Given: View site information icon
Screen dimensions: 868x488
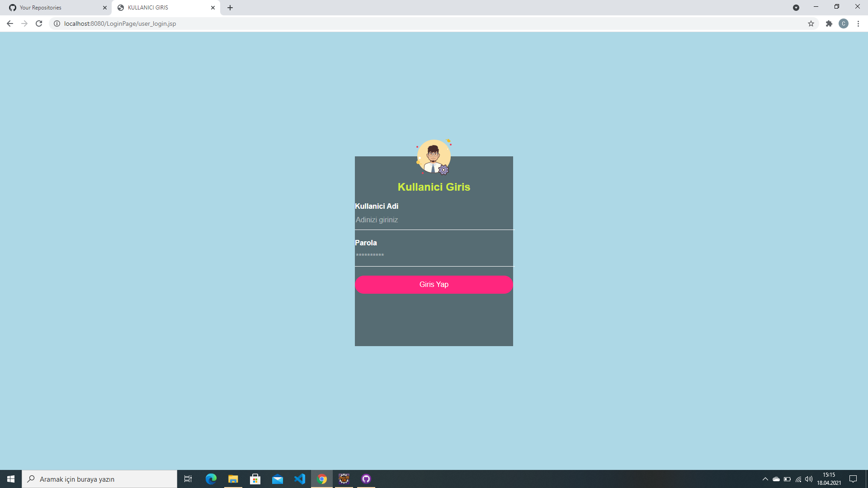Looking at the screenshot, I should point(57,23).
